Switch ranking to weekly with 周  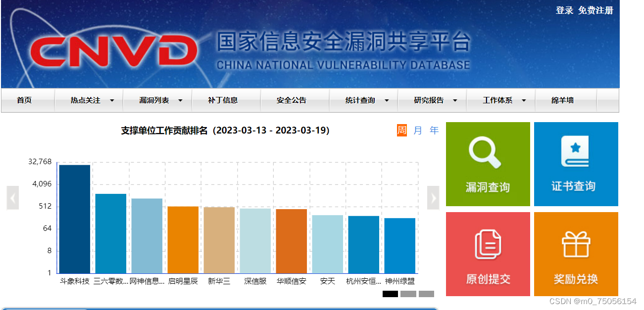(x=401, y=131)
